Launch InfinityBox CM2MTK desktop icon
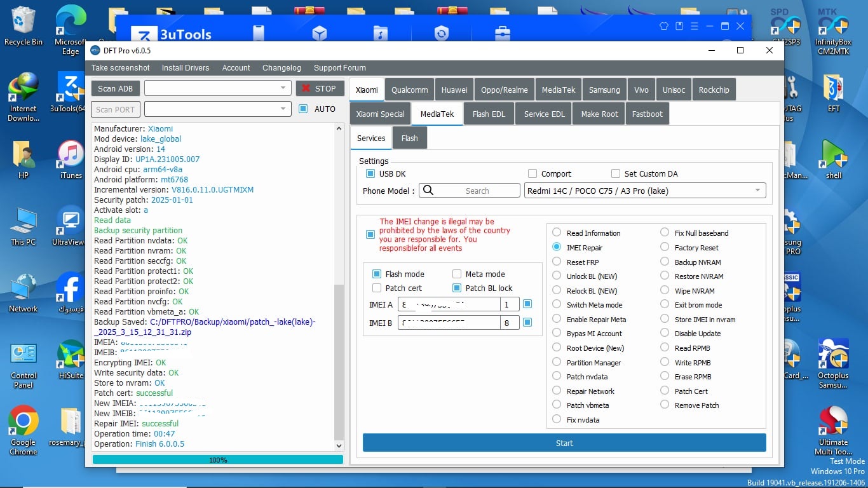The height and width of the screenshot is (488, 868). click(833, 30)
